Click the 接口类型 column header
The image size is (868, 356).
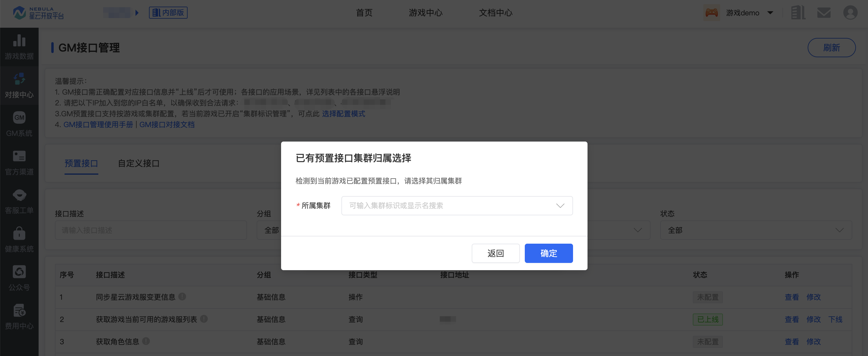363,275
